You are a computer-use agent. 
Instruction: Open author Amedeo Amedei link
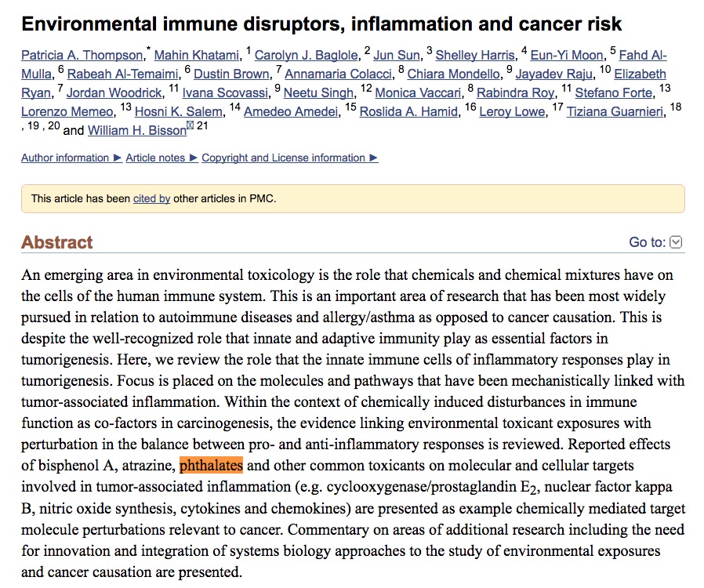coord(291,111)
